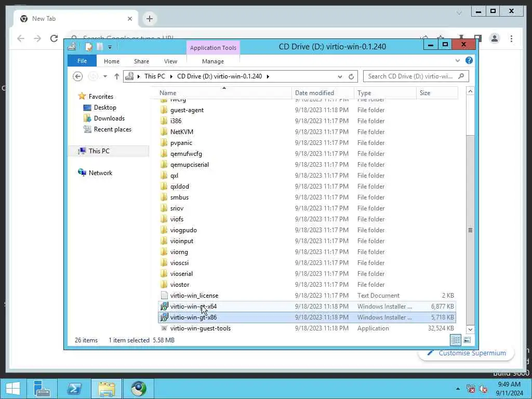Image resolution: width=532 pixels, height=399 pixels.
Task: Open browser tab search chevron
Action: (x=459, y=13)
